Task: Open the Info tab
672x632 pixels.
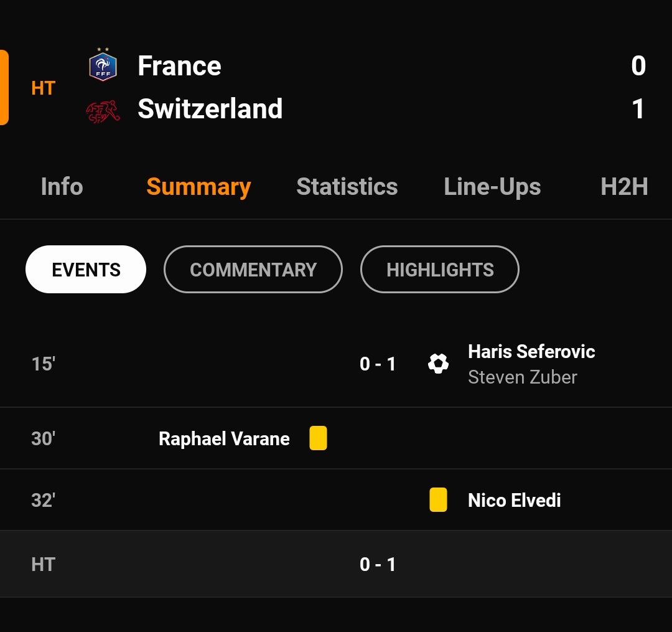Action: 62,187
